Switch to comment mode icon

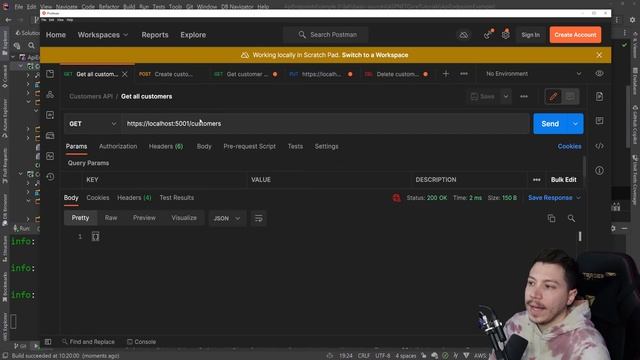[570, 97]
